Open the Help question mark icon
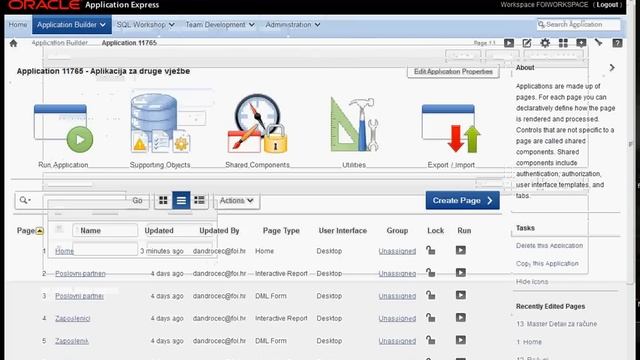Viewport: 640px width, 360px height. click(617, 43)
